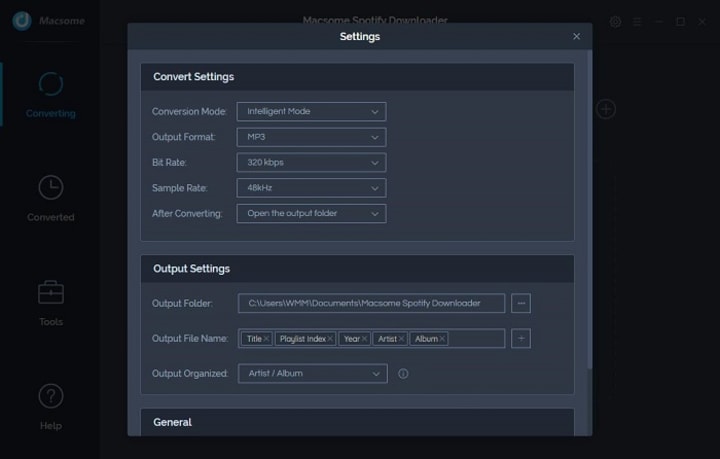Click the Settings dialog scrollbar
The image size is (720, 459).
(x=590, y=209)
